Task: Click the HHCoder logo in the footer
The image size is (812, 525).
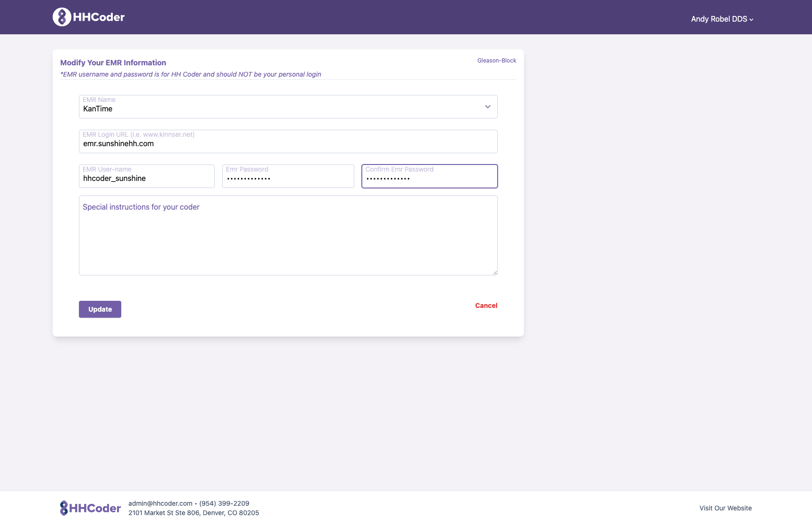Action: click(90, 508)
